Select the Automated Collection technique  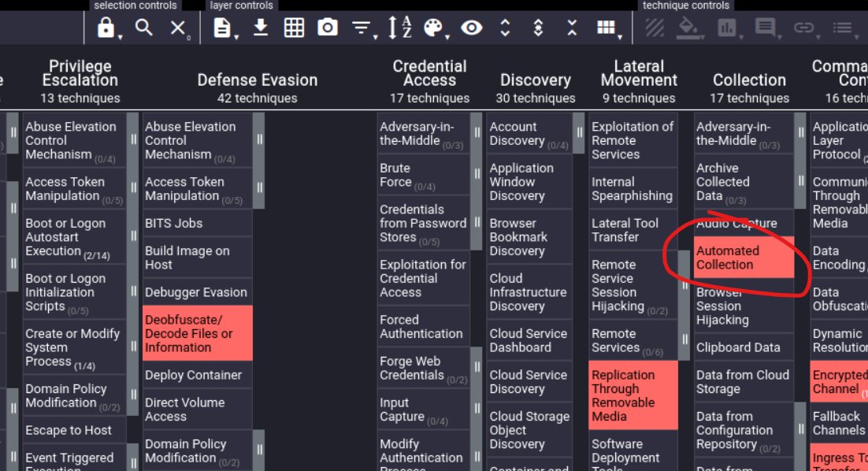[744, 258]
